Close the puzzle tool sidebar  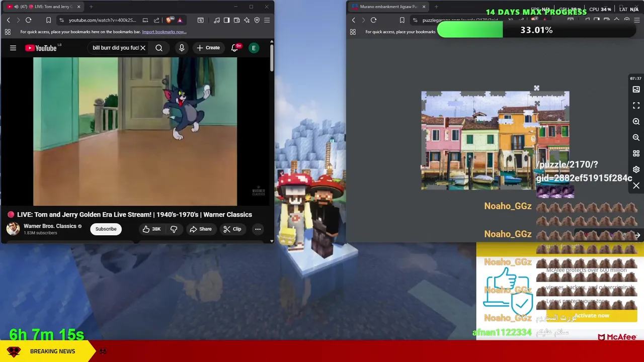[x=636, y=186]
